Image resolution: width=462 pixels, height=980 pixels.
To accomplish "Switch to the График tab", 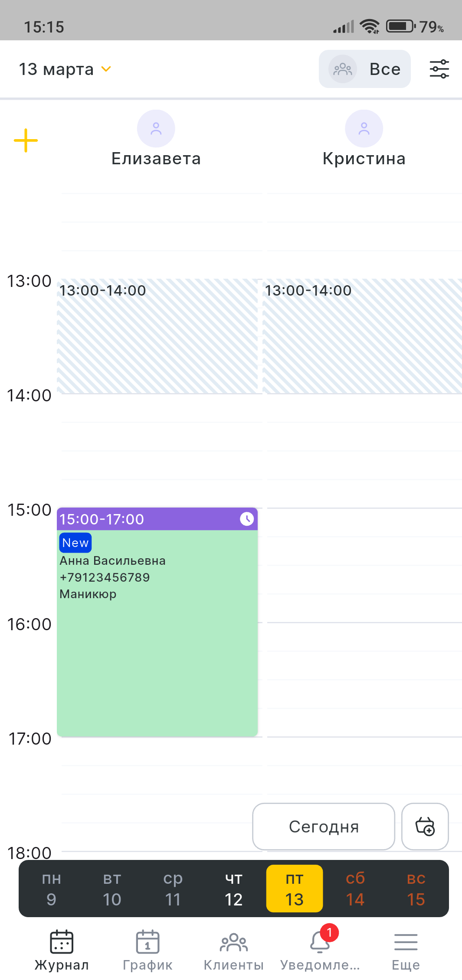I will click(x=147, y=950).
